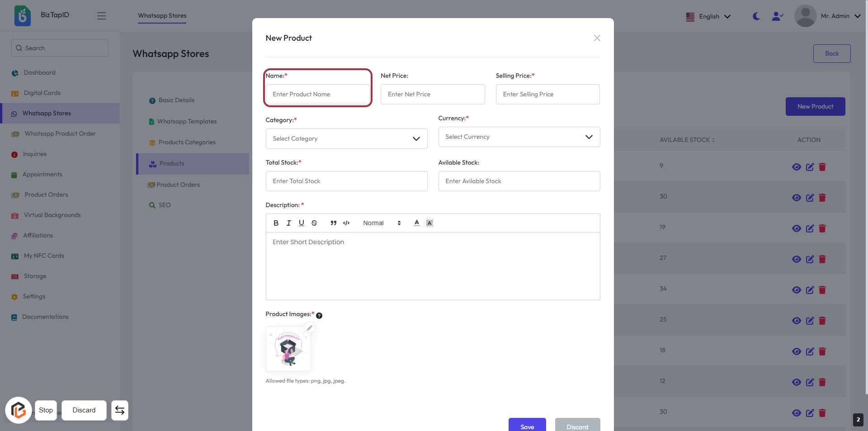The height and width of the screenshot is (431, 868).
Task: Apply italic formatting in description toolbar
Action: pyautogui.click(x=288, y=223)
